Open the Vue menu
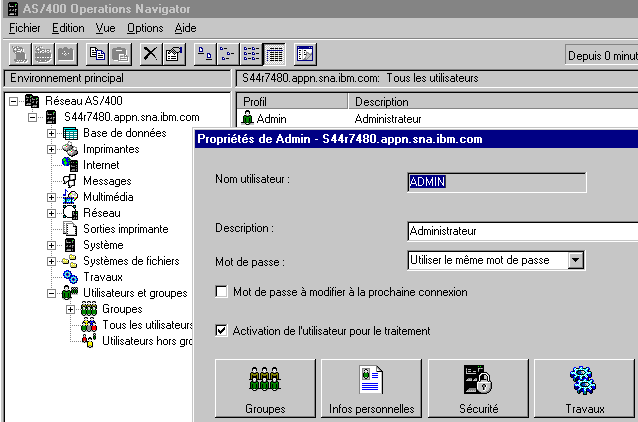Viewport: 638px width, 422px height. click(105, 28)
